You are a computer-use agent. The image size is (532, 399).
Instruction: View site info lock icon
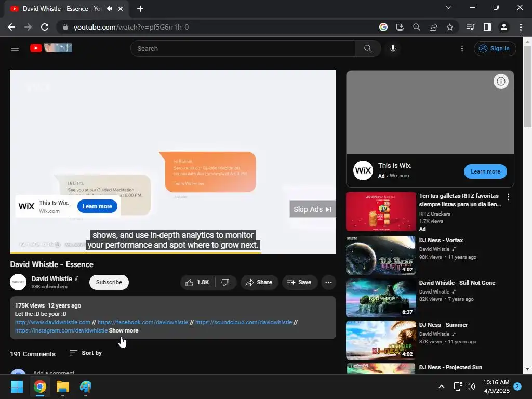click(65, 27)
